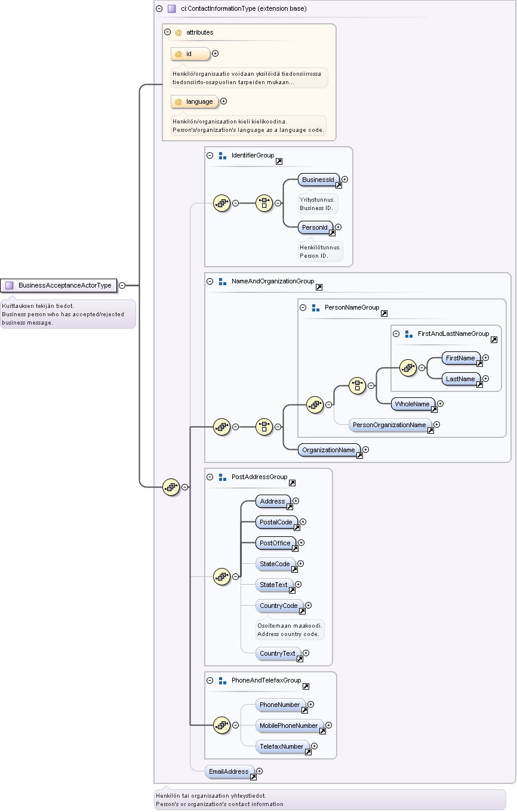
Task: Select the BusinessId element
Action: pos(318,180)
